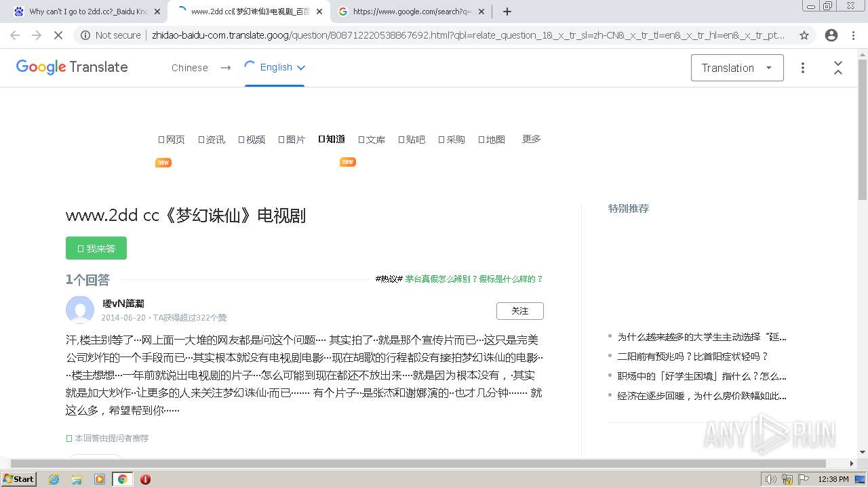Viewport: 868px width, 488px height.
Task: Click the browser forward arrow
Action: tap(37, 35)
